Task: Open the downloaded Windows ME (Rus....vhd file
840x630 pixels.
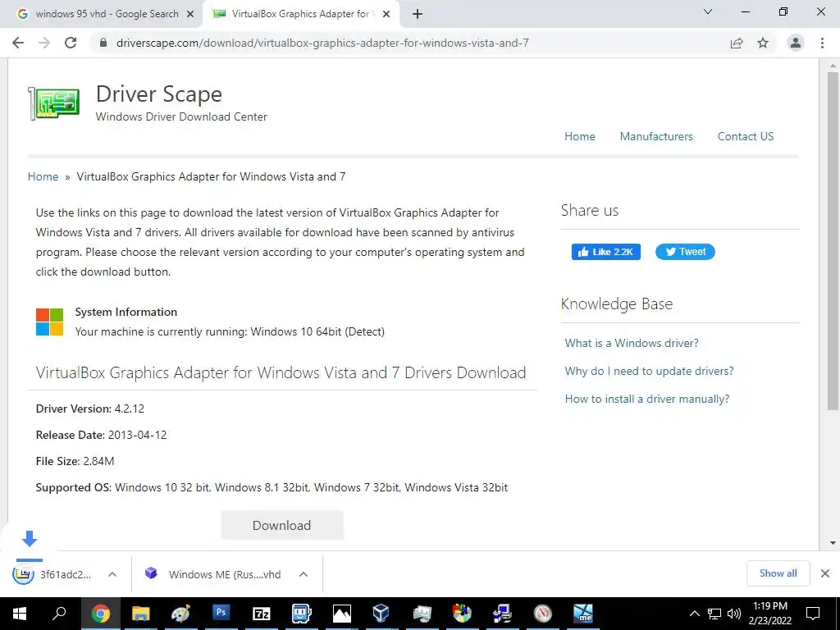Action: point(214,574)
